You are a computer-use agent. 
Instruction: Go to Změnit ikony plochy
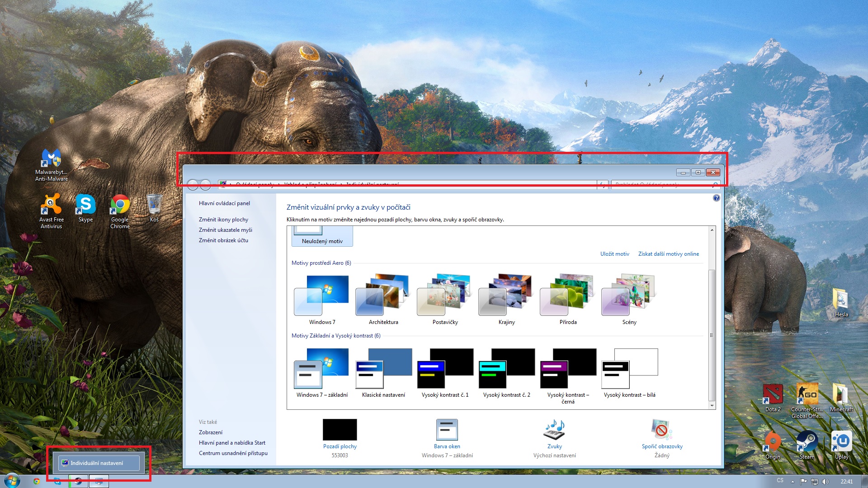[x=223, y=220]
